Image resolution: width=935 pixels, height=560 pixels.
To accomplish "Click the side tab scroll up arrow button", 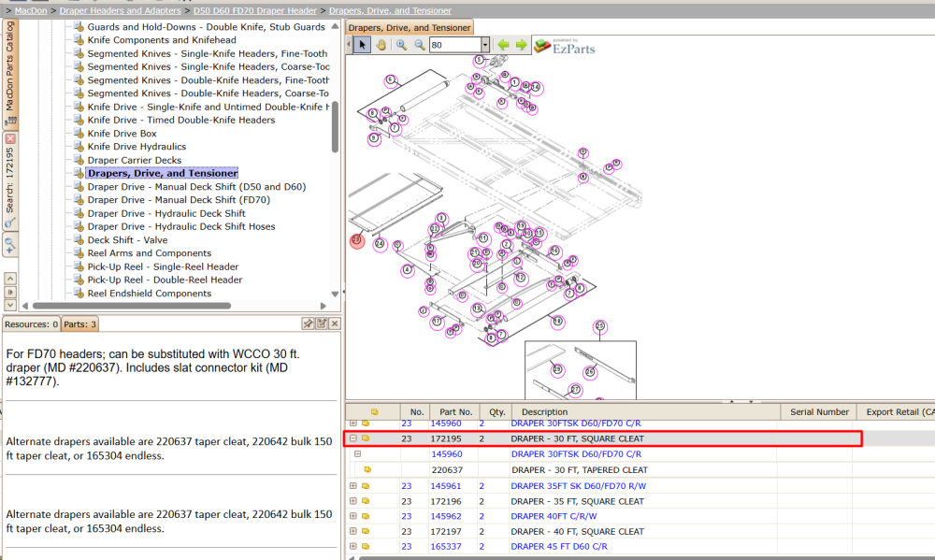I will tap(10, 279).
